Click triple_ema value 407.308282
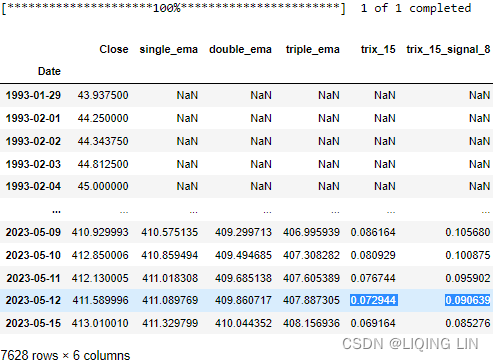Screen dimensions: 493x361 point(311,255)
